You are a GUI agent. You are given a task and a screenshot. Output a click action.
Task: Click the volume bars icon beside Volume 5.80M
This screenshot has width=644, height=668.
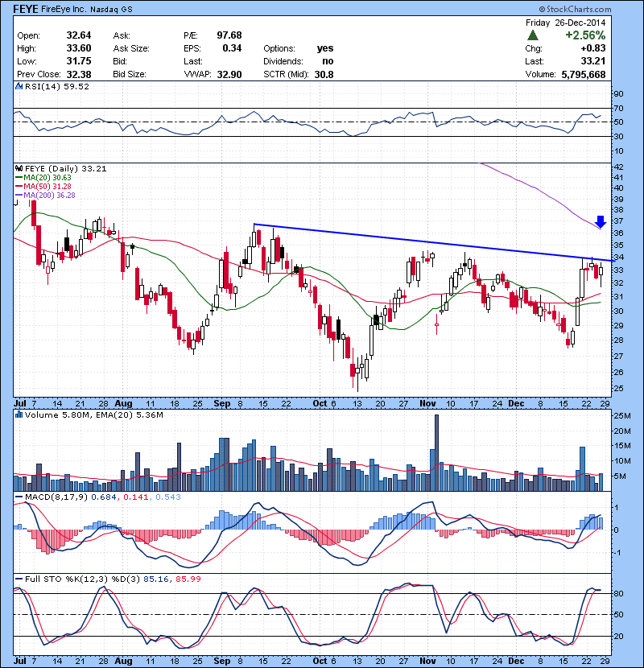[19, 414]
